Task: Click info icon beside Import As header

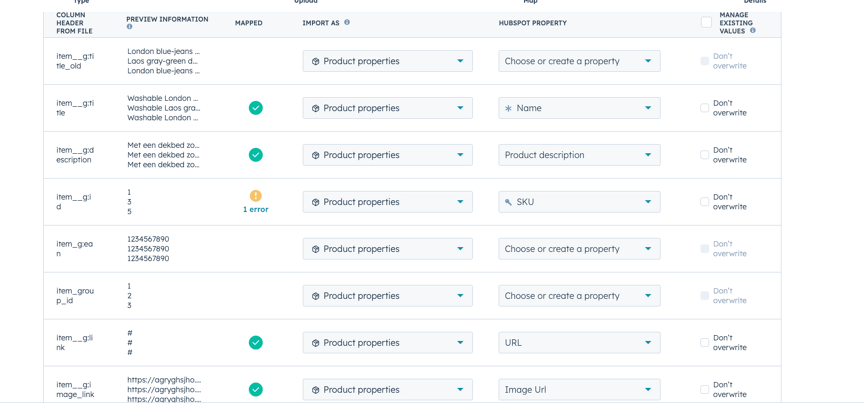Action: tap(347, 23)
